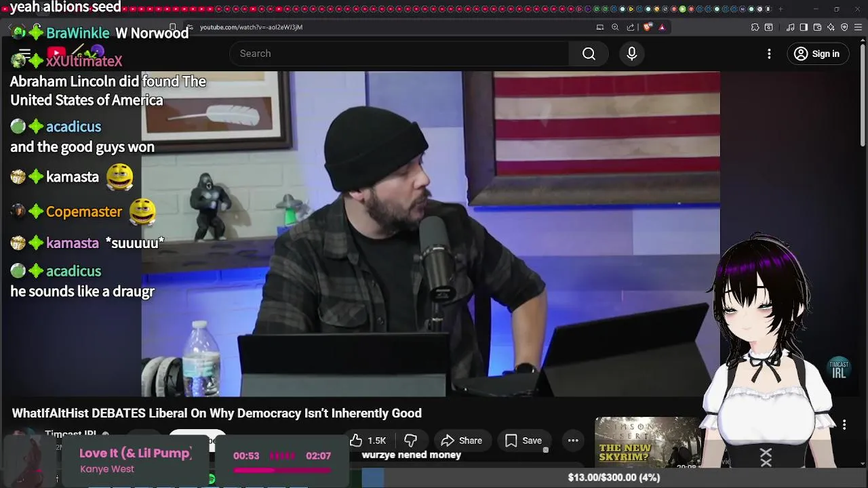Open the browser extensions puzzle icon

tap(755, 27)
